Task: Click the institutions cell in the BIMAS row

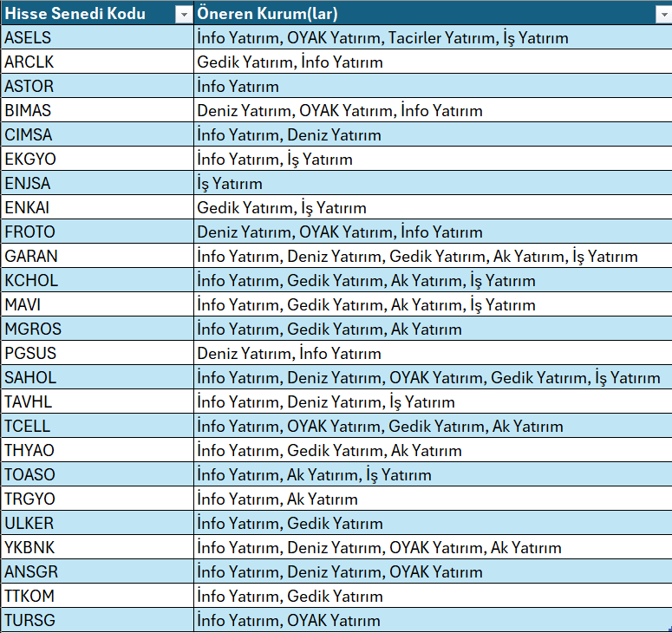Action: pyautogui.click(x=433, y=110)
